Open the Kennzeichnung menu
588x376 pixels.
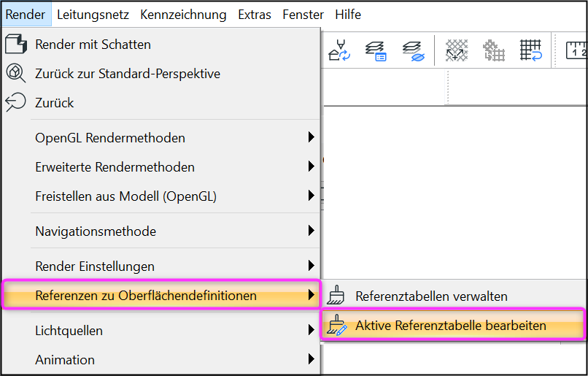183,15
